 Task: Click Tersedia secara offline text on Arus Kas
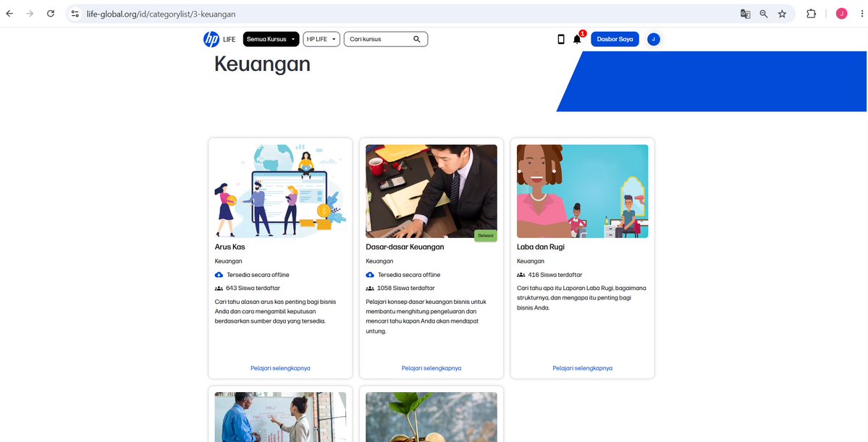click(258, 275)
